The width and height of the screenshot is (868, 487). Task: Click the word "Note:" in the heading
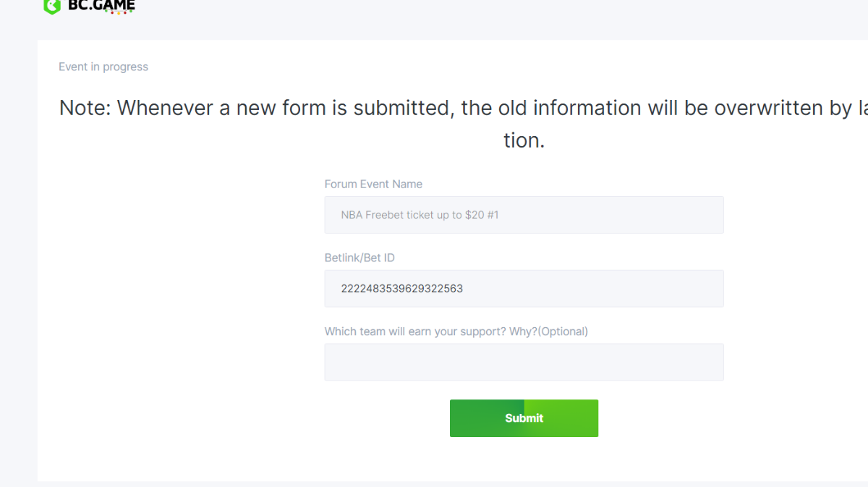[85, 109]
